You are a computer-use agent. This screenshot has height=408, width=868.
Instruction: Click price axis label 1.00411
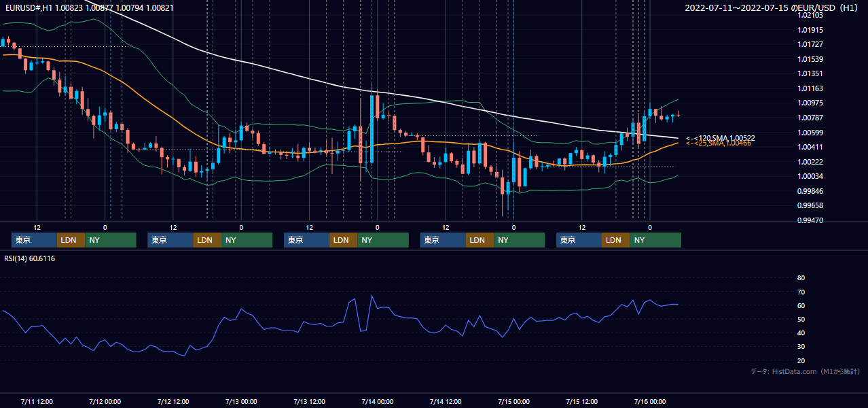[810, 147]
